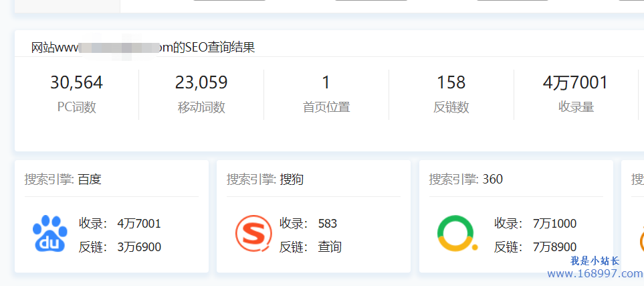Click the Sogou orange S logo
The image size is (644, 286).
click(253, 233)
